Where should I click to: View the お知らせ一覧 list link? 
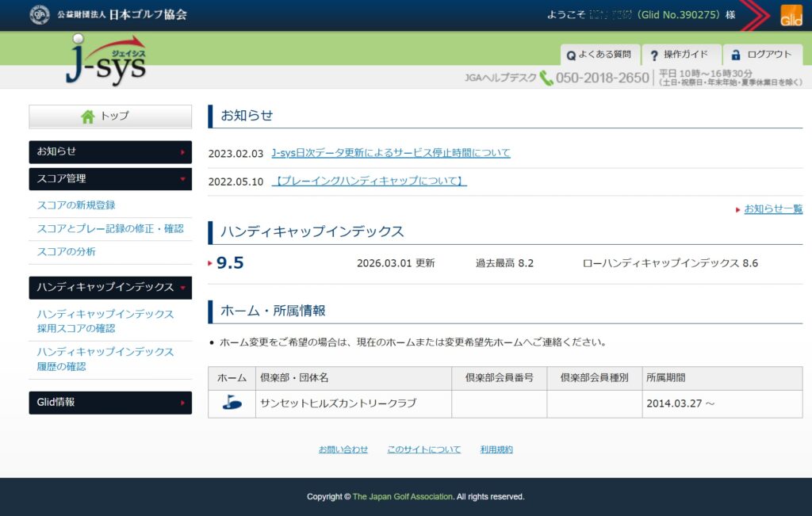coord(772,208)
